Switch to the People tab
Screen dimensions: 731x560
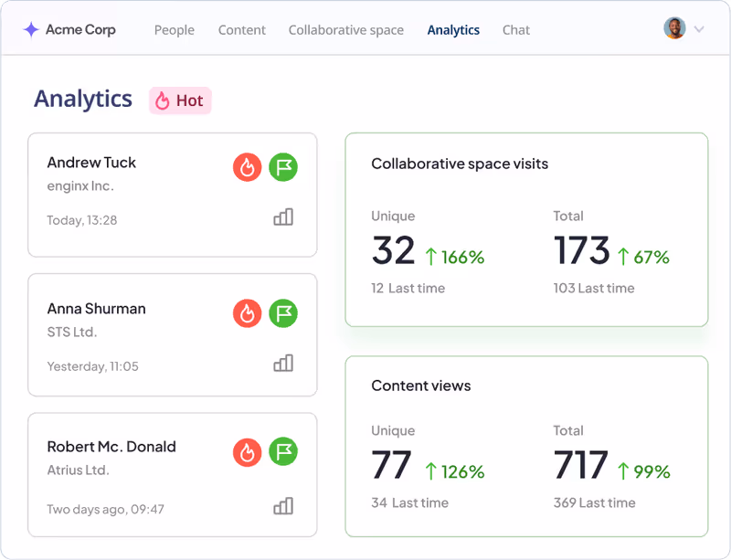[174, 30]
